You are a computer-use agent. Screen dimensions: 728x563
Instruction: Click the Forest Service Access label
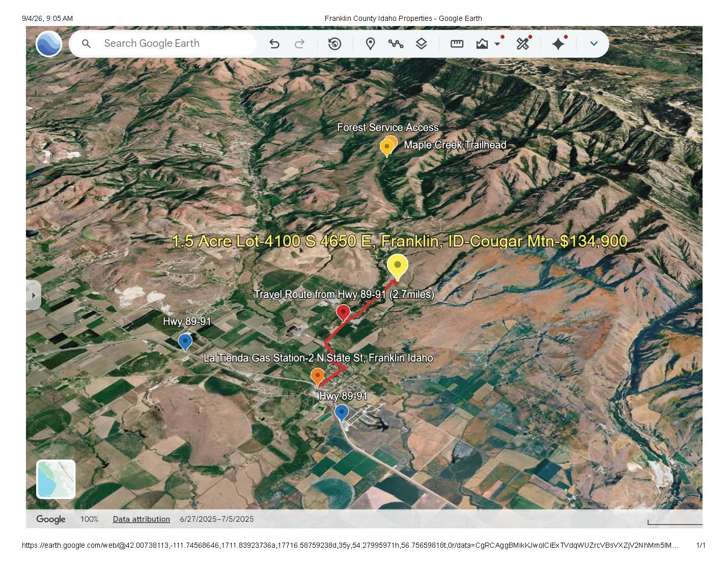[388, 127]
